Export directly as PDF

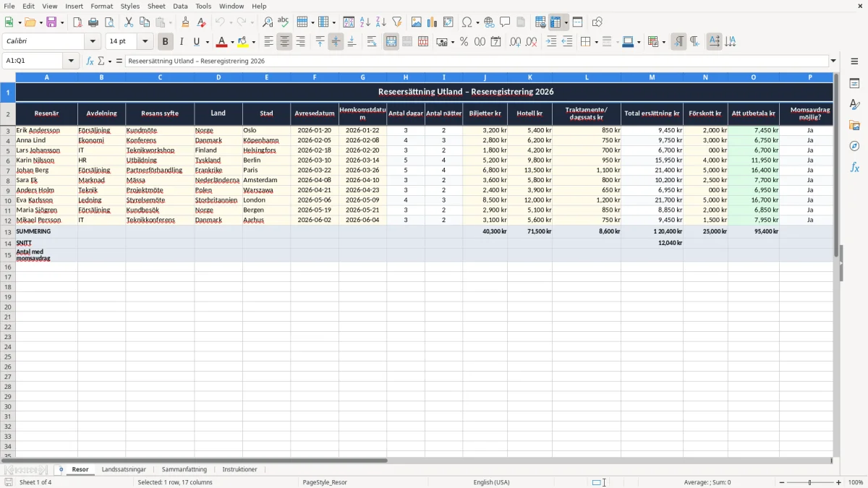tap(77, 22)
